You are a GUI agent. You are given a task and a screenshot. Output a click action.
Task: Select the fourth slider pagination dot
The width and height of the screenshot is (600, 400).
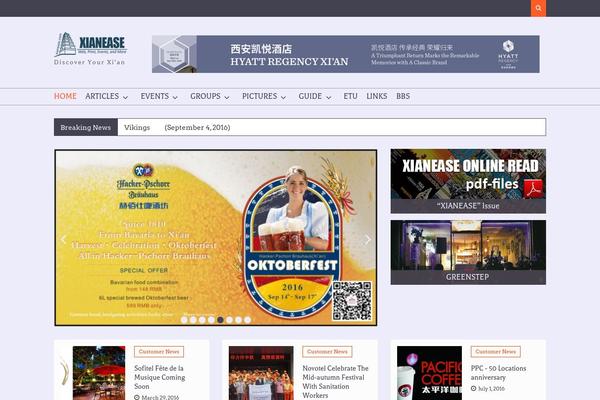coord(211,320)
